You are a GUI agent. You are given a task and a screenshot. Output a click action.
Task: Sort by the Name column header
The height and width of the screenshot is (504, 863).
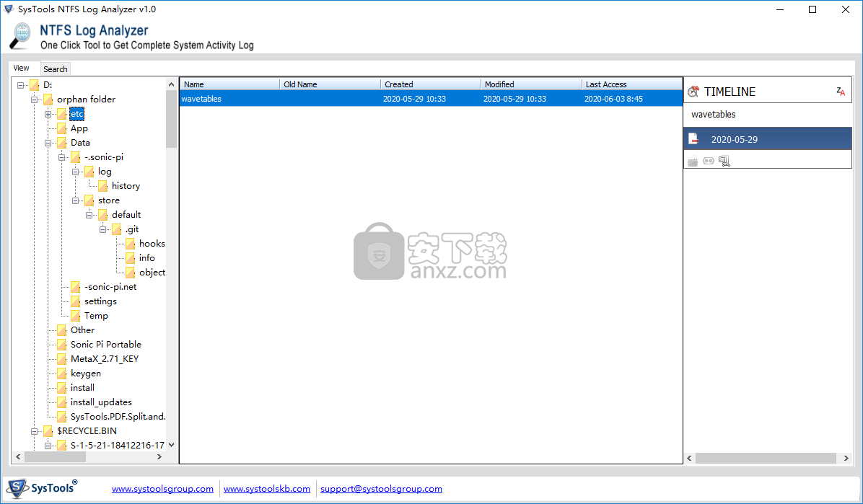click(x=229, y=84)
